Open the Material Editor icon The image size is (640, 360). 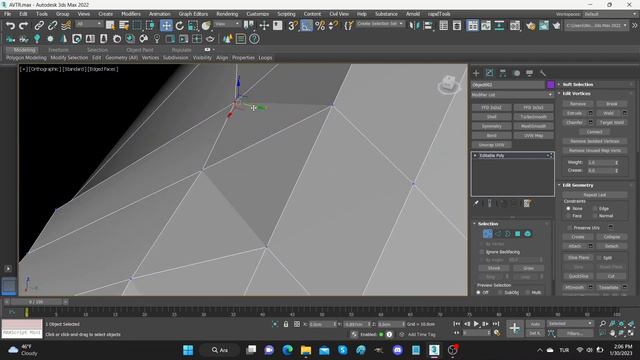(x=515, y=26)
